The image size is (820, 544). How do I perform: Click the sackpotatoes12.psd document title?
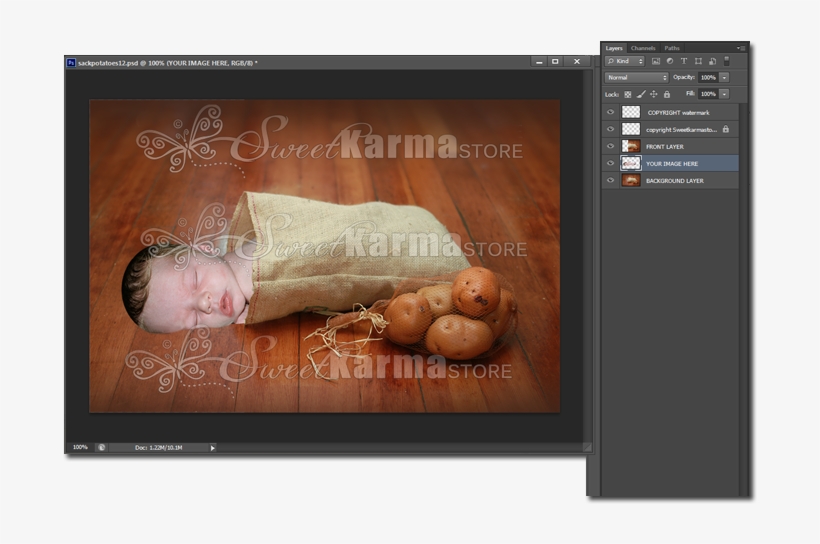(167, 63)
